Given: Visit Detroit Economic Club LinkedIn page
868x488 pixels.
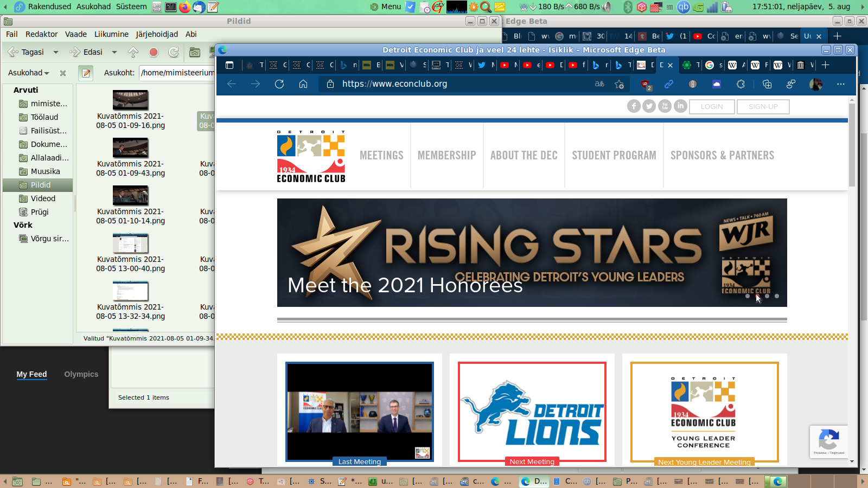Looking at the screenshot, I should click(x=680, y=106).
